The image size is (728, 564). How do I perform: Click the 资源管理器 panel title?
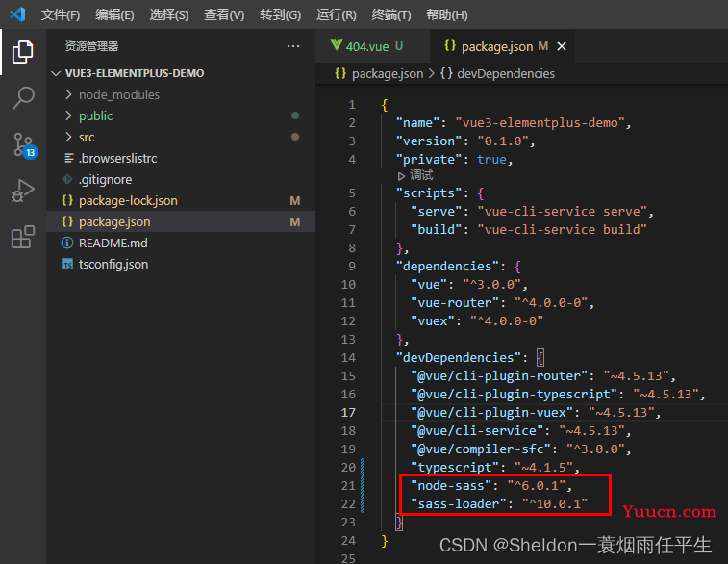92,46
